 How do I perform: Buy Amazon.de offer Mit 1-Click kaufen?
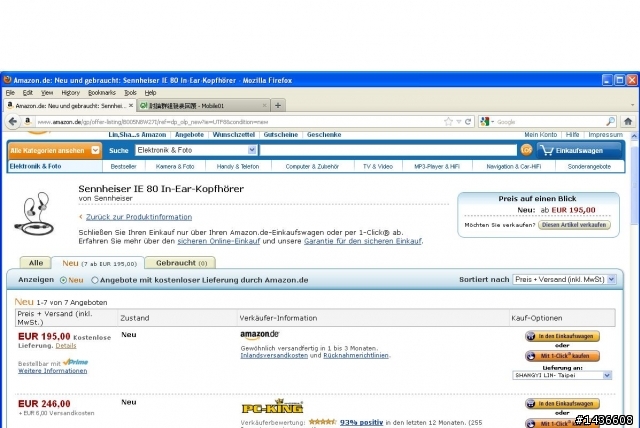[x=562, y=356]
